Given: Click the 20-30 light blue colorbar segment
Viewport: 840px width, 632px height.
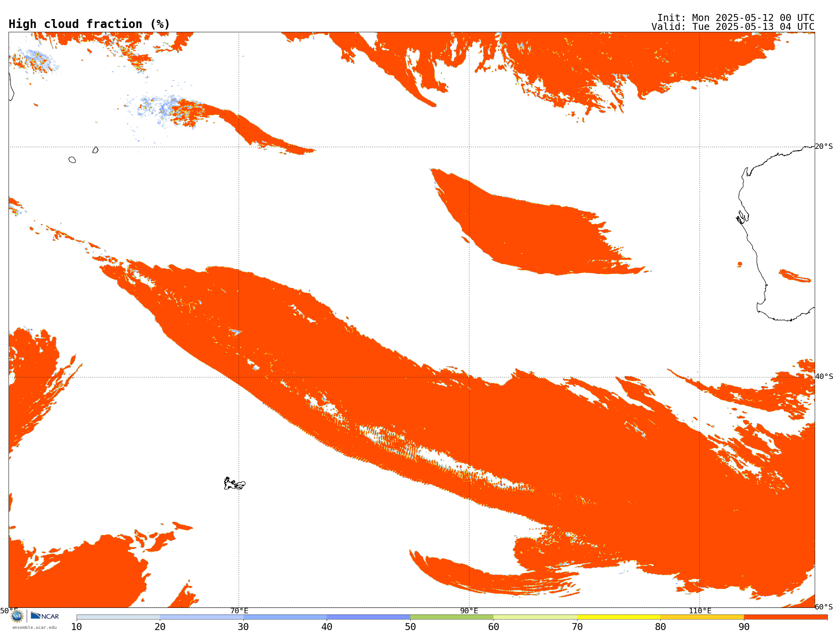Looking at the screenshot, I should [201, 617].
